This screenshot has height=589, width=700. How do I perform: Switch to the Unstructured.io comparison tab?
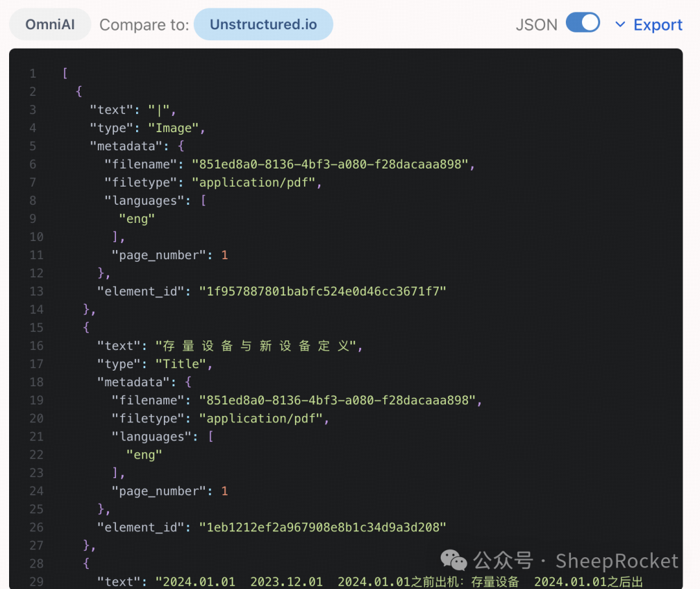tap(263, 25)
